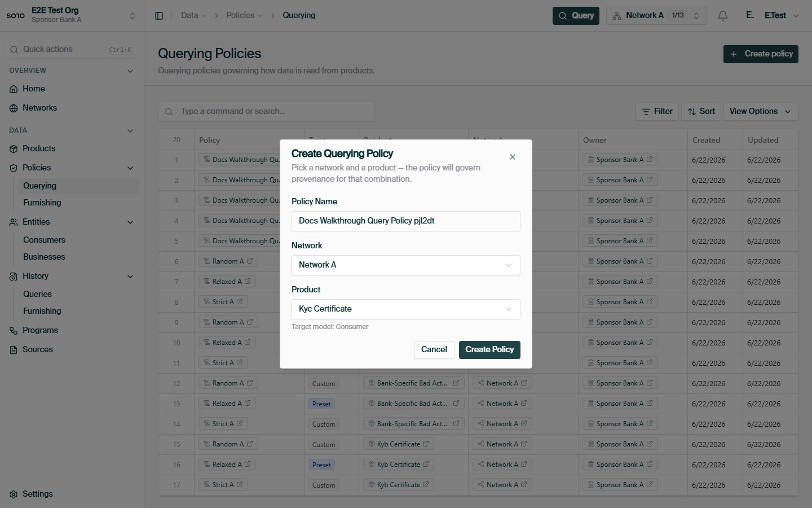Screen dimensions: 812x508
Task: Open the Network A dropdown in dialog
Action: pos(405,265)
